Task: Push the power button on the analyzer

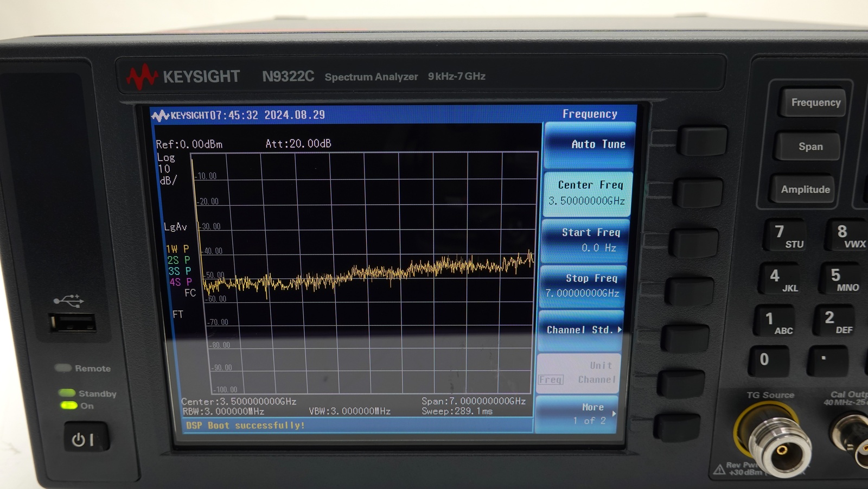Action: point(86,437)
